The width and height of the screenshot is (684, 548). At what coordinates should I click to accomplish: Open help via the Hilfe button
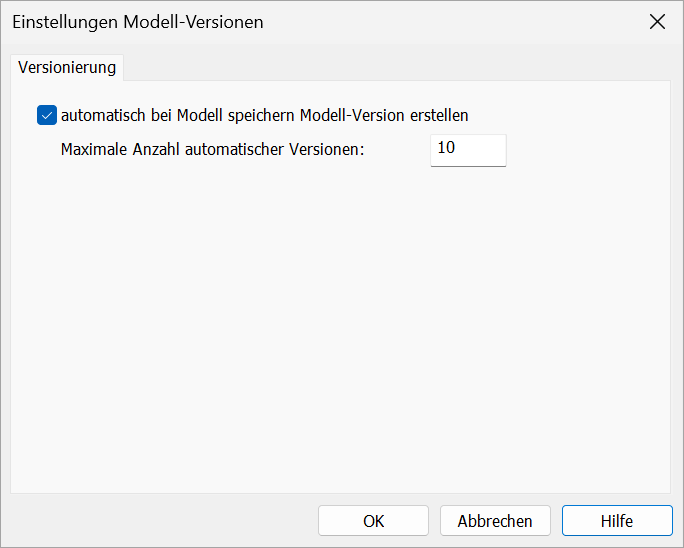(617, 521)
